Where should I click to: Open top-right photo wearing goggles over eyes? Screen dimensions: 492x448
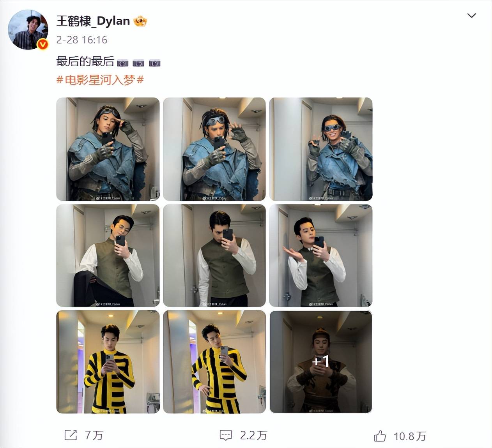321,149
